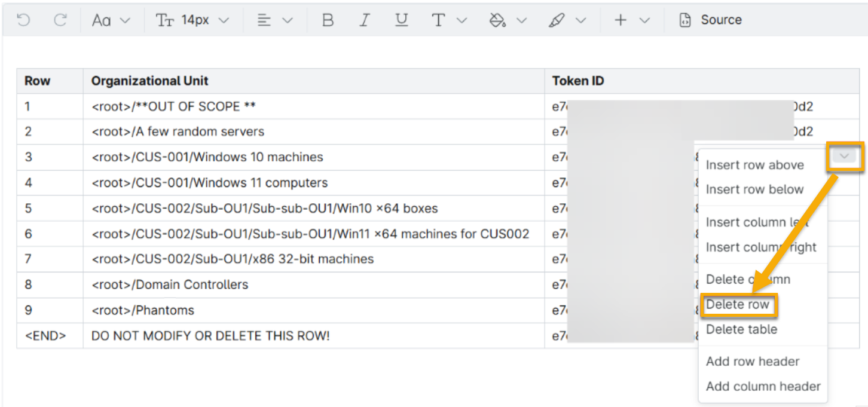Choose Delete row from context menu
This screenshot has width=868, height=407.
(738, 304)
